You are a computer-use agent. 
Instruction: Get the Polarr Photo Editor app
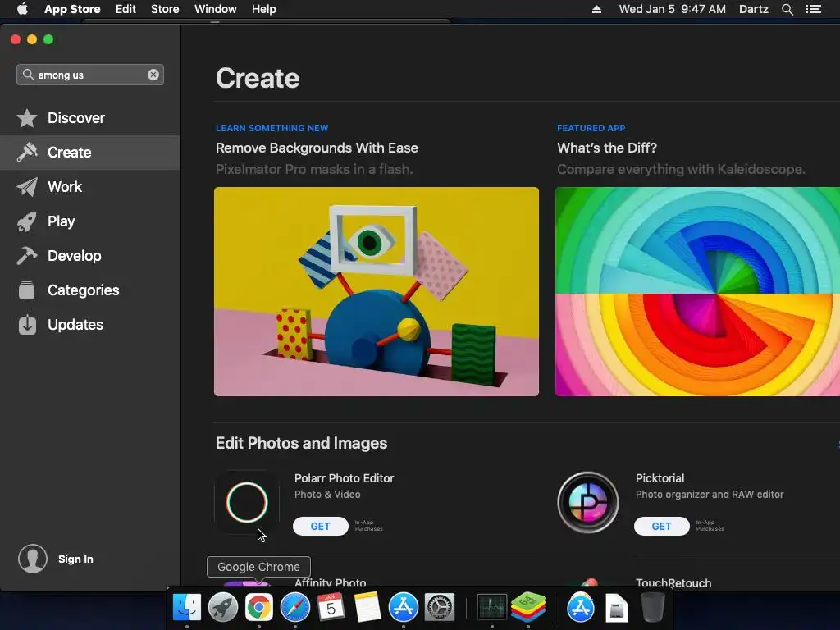click(321, 526)
